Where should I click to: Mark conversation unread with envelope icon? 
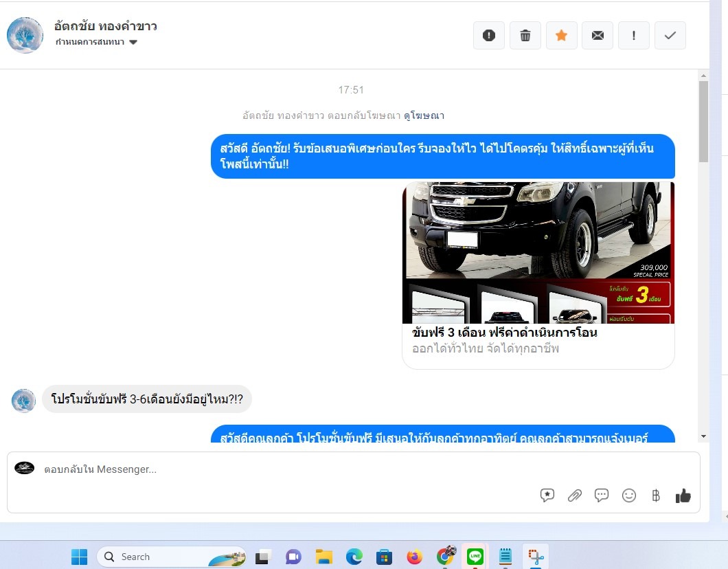tap(598, 36)
